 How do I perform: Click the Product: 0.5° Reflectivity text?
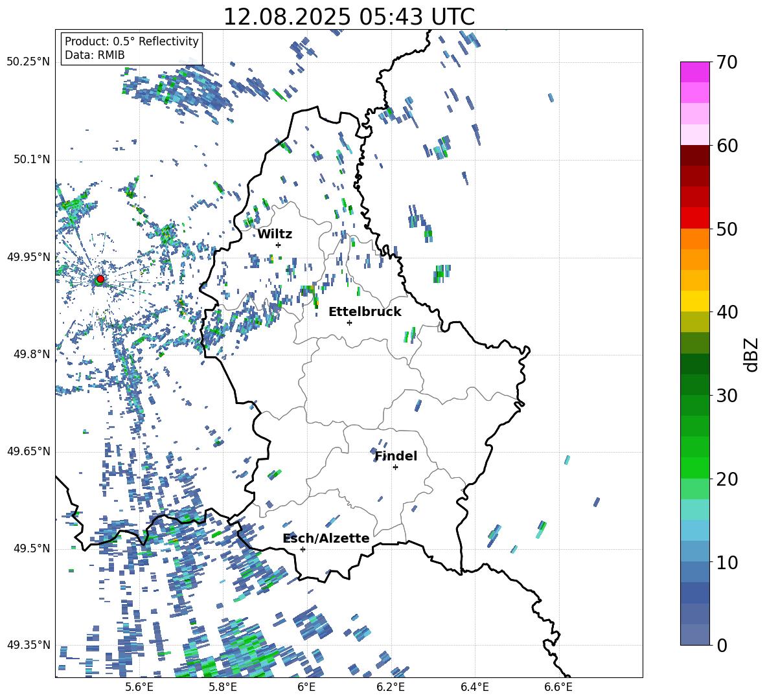[132, 41]
